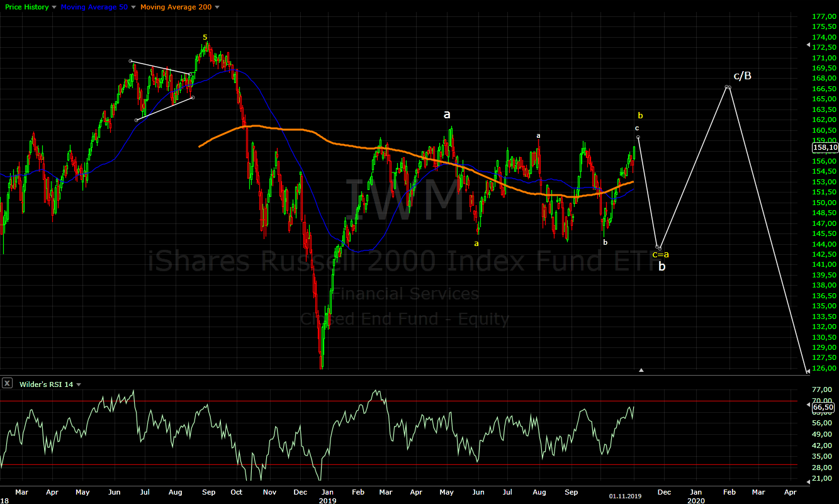This screenshot has width=839, height=504.
Task: Click the arrow marker beside the 172,50 price
Action: 808,45
